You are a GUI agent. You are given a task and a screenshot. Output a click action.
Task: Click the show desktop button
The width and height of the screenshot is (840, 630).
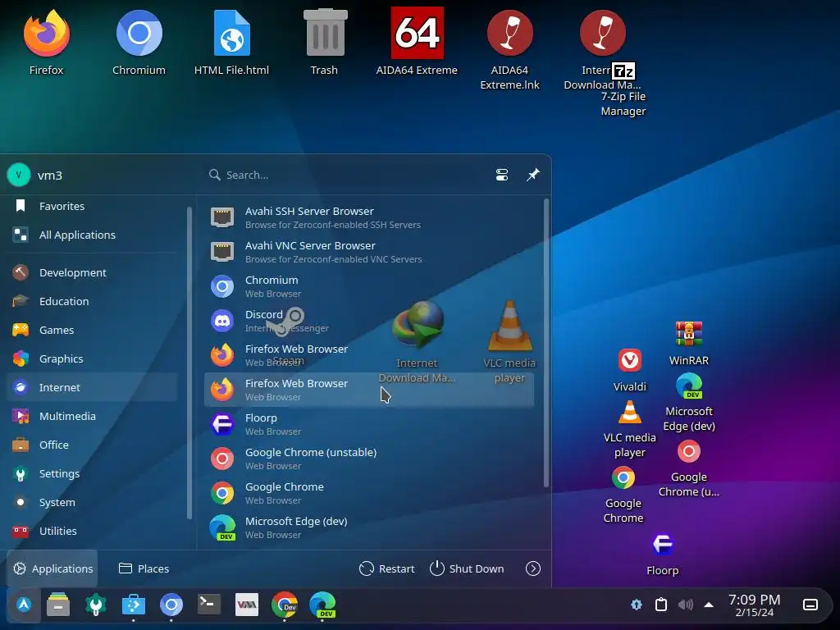(810, 605)
